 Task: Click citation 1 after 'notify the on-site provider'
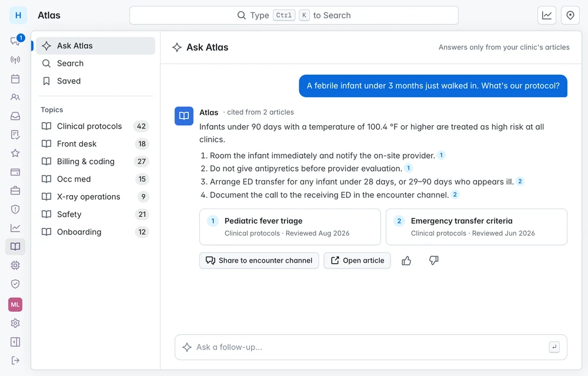(x=442, y=155)
